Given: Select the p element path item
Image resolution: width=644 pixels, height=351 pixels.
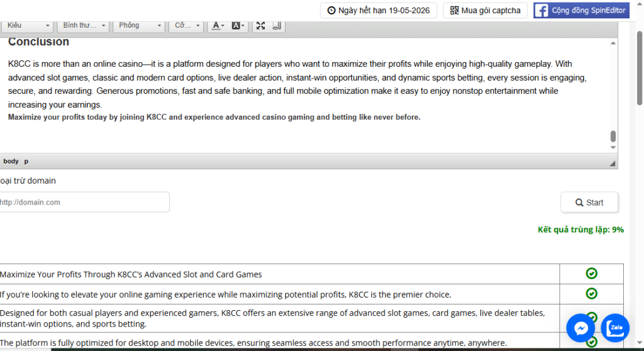Looking at the screenshot, I should pos(26,161).
